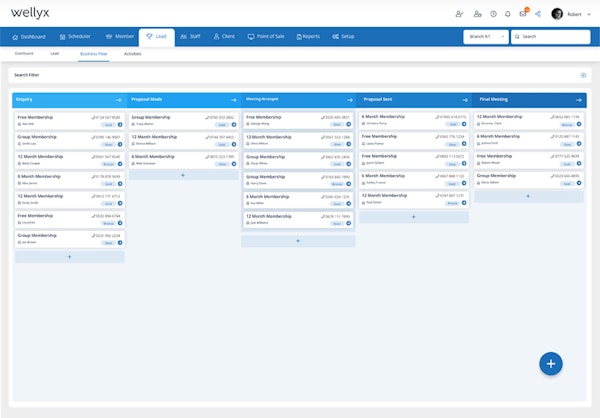Open 6 Month Membership card in Meeting Arranged
Image resolution: width=600 pixels, height=418 pixels.
click(x=298, y=200)
